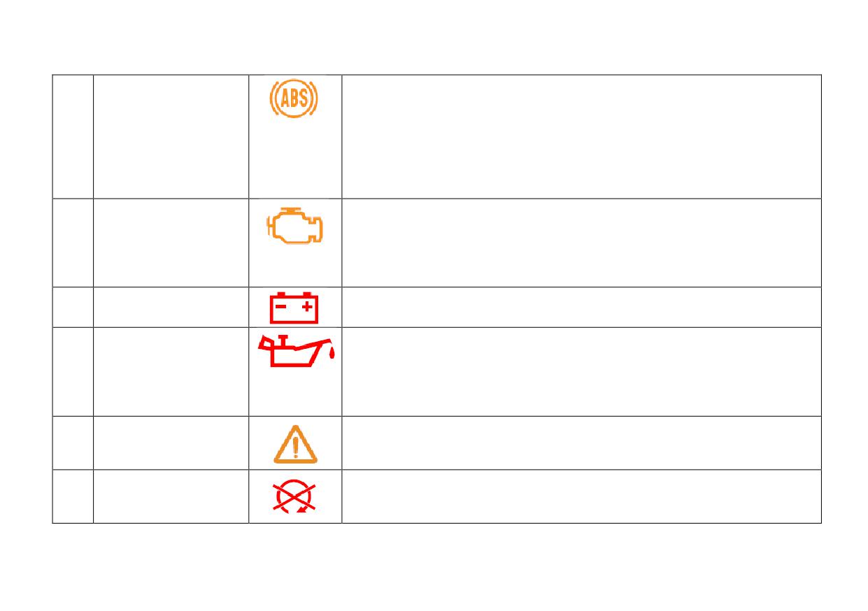Select the empty name cell left of engine icon
868x611 pixels.
171,243
